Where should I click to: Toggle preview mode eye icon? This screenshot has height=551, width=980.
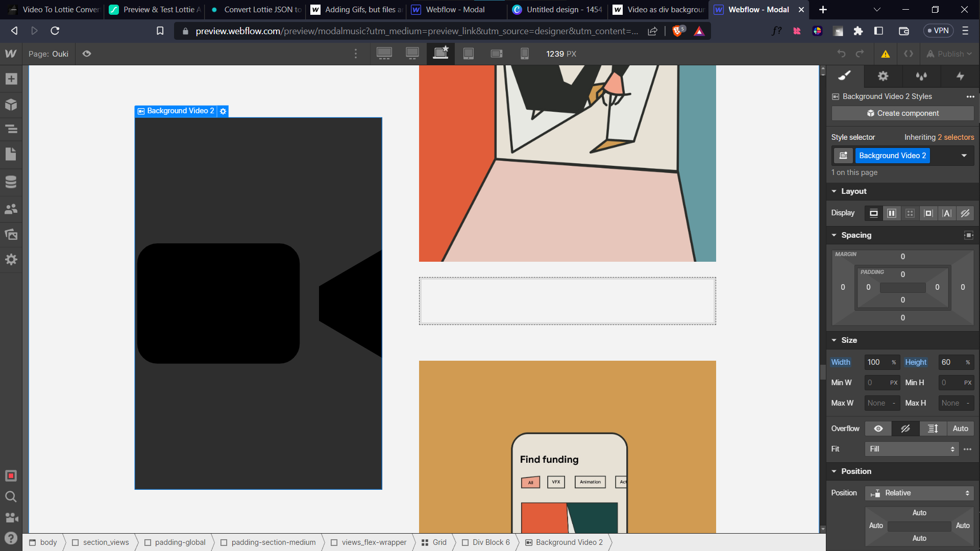[x=87, y=54]
